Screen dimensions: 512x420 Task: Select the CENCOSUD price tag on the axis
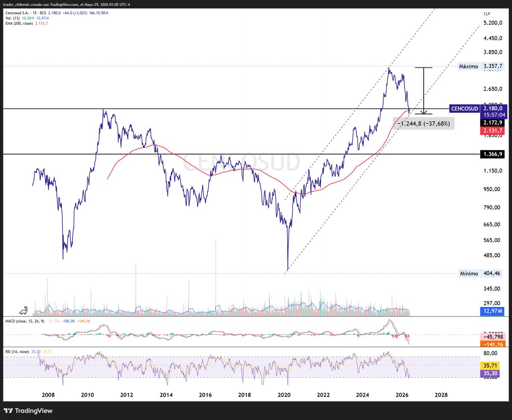(464, 109)
